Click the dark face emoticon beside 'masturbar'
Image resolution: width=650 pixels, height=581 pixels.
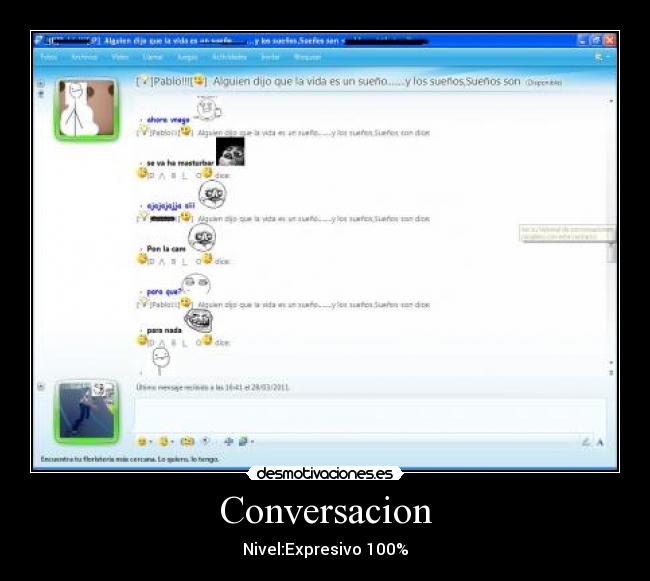click(230, 152)
